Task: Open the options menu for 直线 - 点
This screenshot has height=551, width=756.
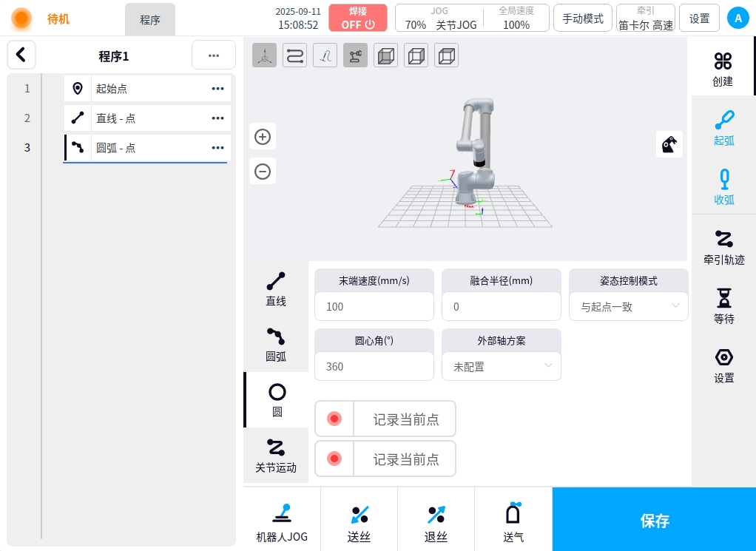Action: (217, 118)
